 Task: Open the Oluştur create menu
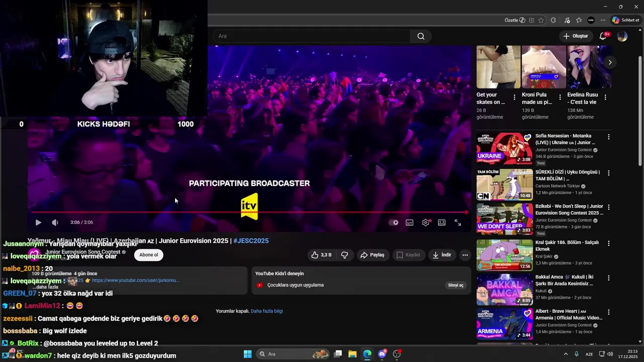[575, 36]
